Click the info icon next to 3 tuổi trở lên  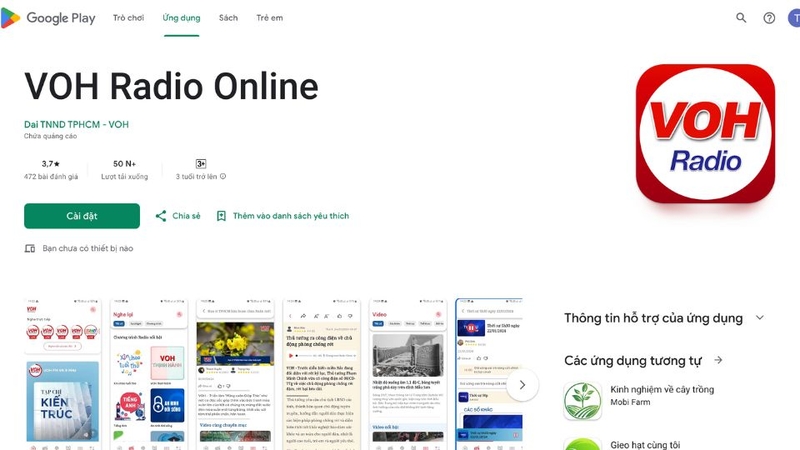(x=223, y=177)
